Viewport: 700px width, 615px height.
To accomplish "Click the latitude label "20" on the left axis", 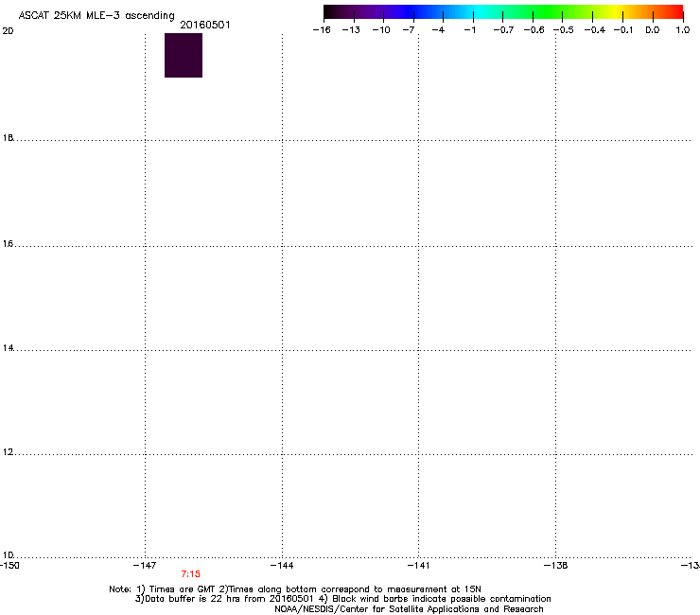I will pyautogui.click(x=8, y=31).
